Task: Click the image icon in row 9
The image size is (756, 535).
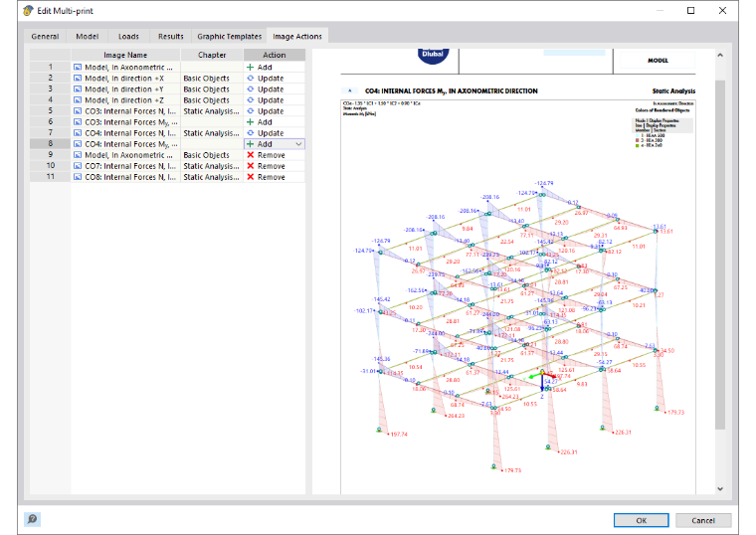Action: point(78,155)
